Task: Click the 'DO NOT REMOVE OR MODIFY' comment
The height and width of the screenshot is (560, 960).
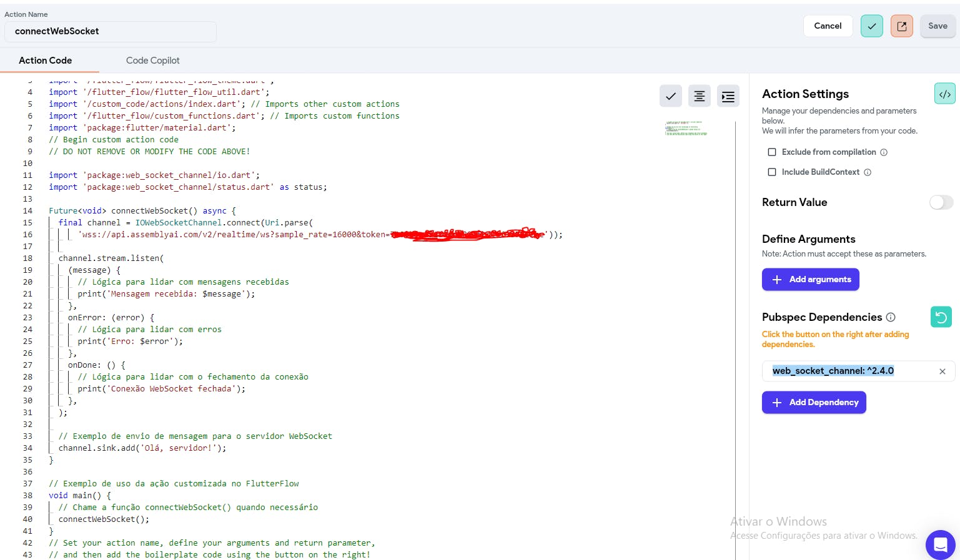Action: (149, 152)
